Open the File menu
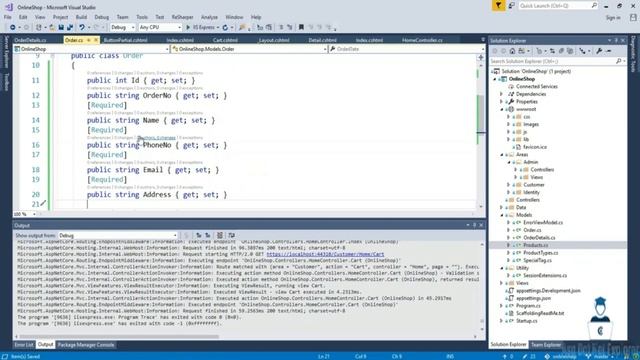This screenshot has width=640, height=360. 8,17
